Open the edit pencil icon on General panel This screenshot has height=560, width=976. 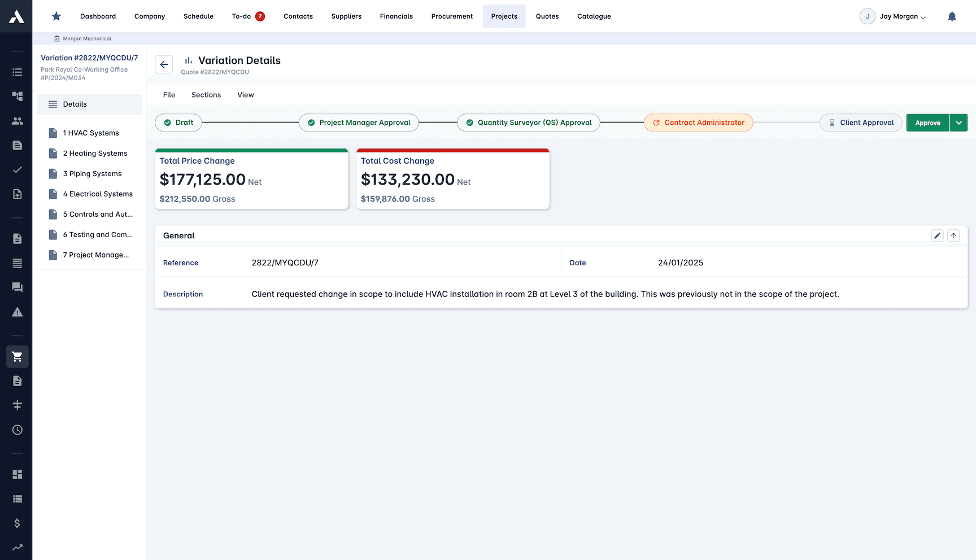pyautogui.click(x=937, y=235)
